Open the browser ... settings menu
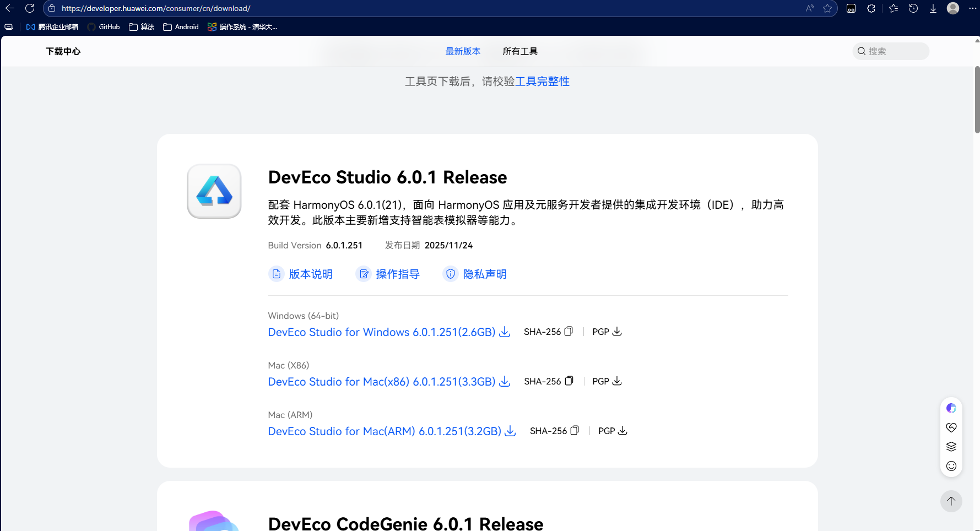This screenshot has width=980, height=531. 972,8
